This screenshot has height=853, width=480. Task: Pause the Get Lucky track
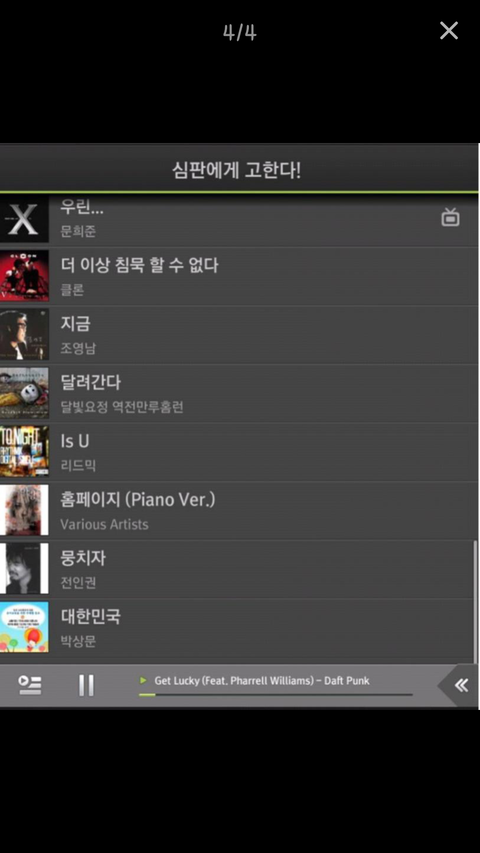coord(86,685)
